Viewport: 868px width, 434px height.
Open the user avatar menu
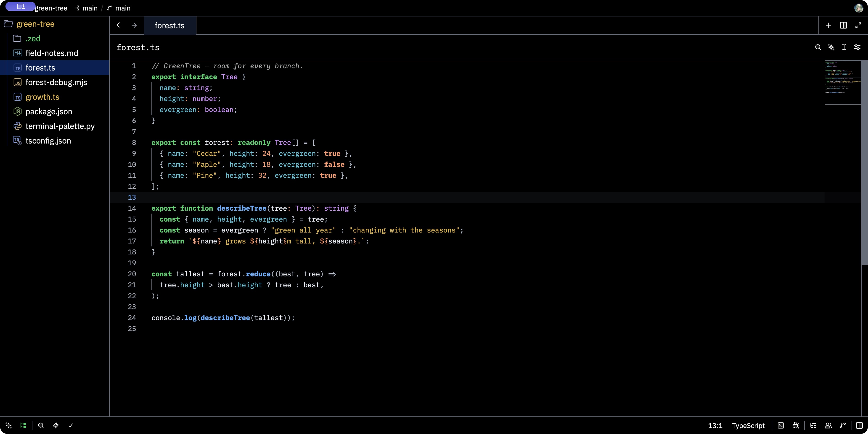click(859, 8)
